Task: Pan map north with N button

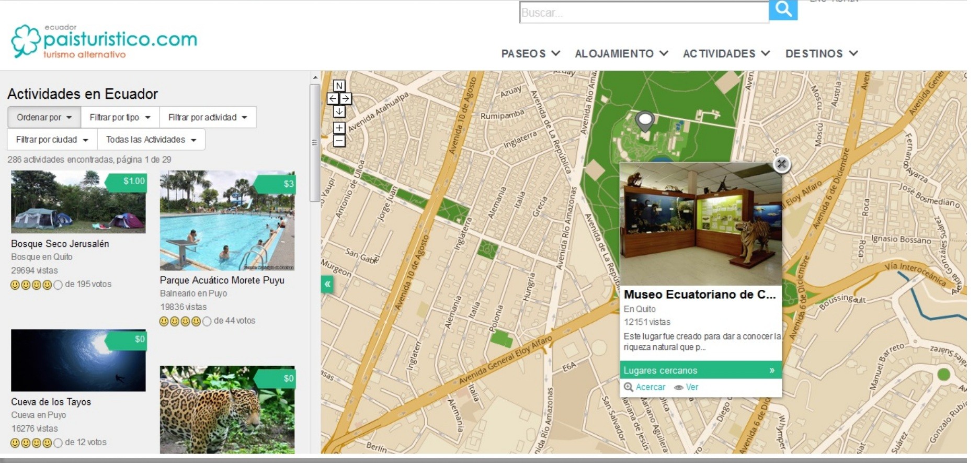Action: [339, 86]
